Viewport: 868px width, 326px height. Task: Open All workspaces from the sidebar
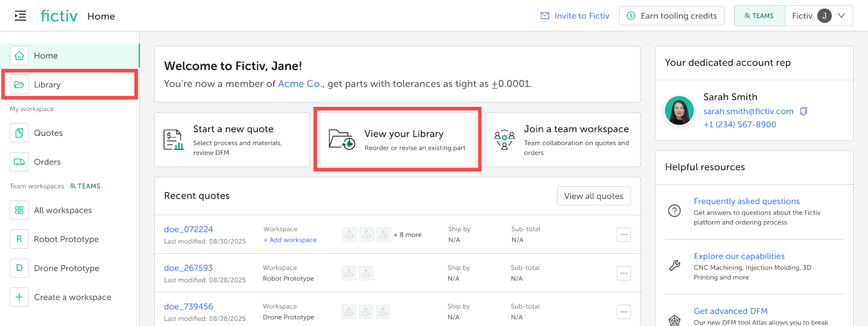point(62,210)
